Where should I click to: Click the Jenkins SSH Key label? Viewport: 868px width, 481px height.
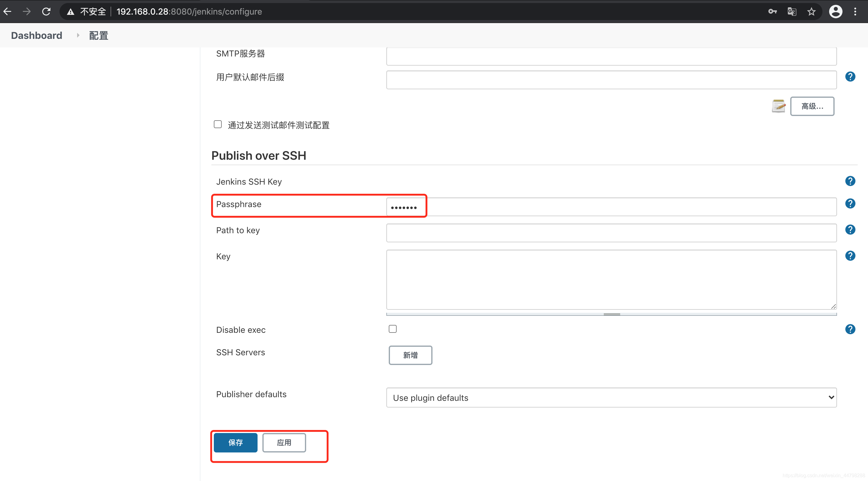pos(249,182)
